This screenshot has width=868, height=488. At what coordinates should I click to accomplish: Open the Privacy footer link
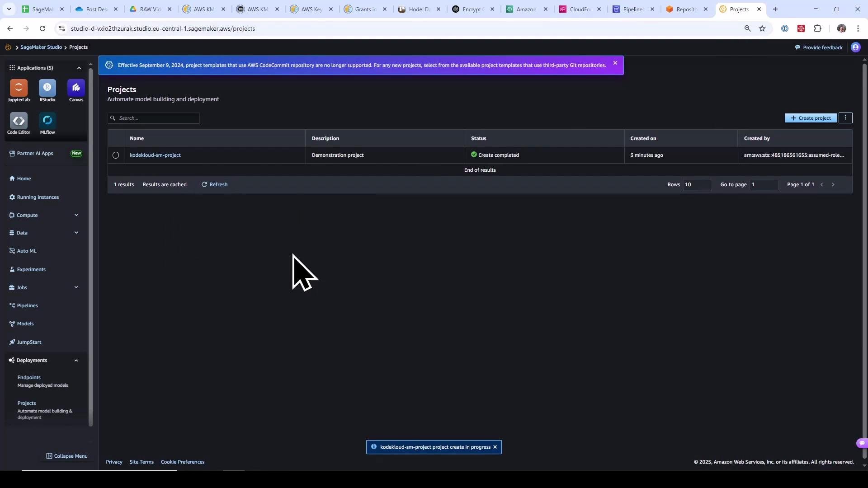pyautogui.click(x=114, y=462)
